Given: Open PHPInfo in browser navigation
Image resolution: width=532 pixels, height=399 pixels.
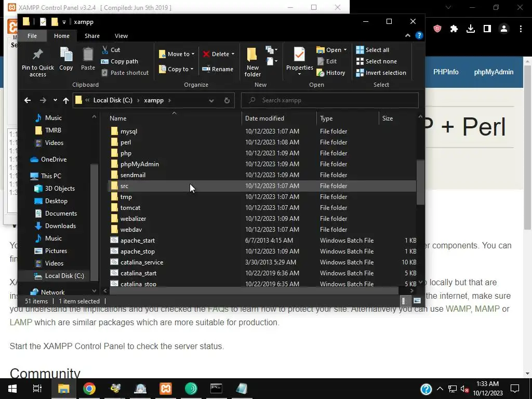Looking at the screenshot, I should coord(446,72).
